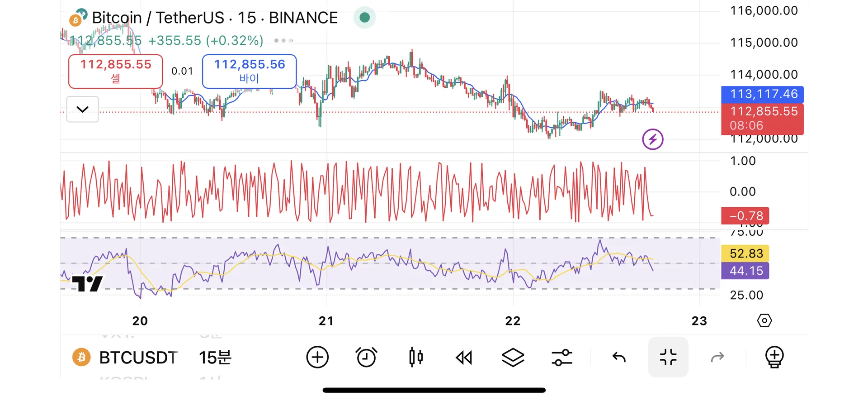
Task: Tap date 23 on the time axis
Action: [x=699, y=321]
